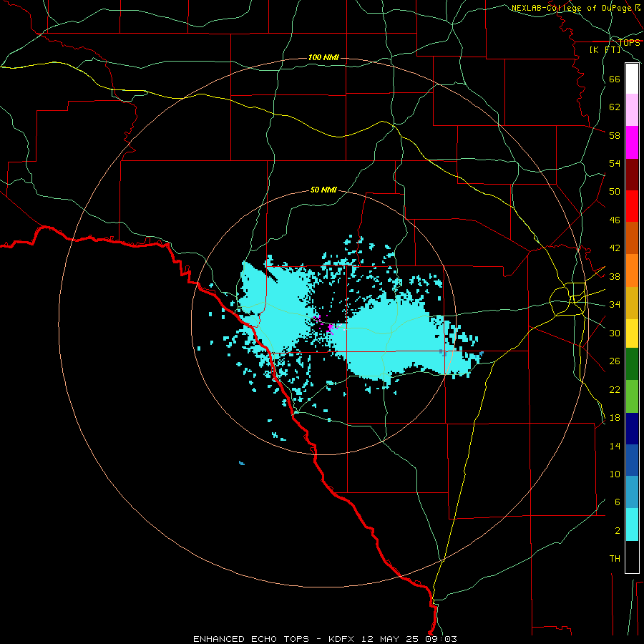Click the 'NEXLAB-College of DuPage' credit text

pyautogui.click(x=571, y=8)
